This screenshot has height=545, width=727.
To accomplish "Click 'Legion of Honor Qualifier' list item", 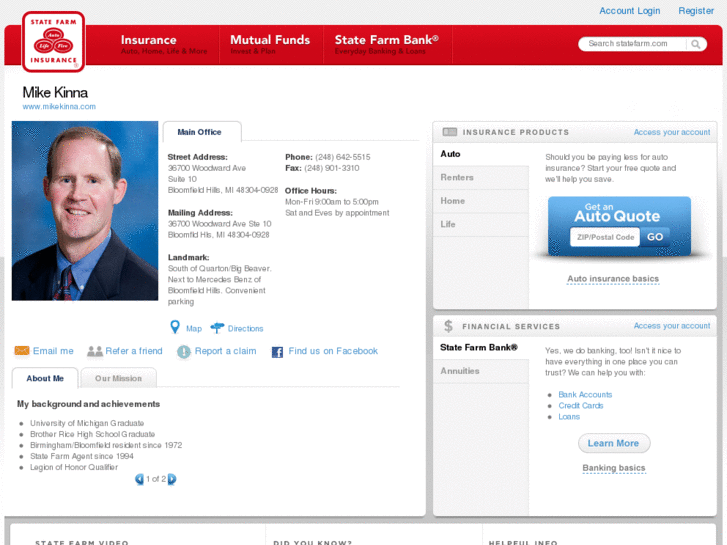I will pyautogui.click(x=74, y=468).
